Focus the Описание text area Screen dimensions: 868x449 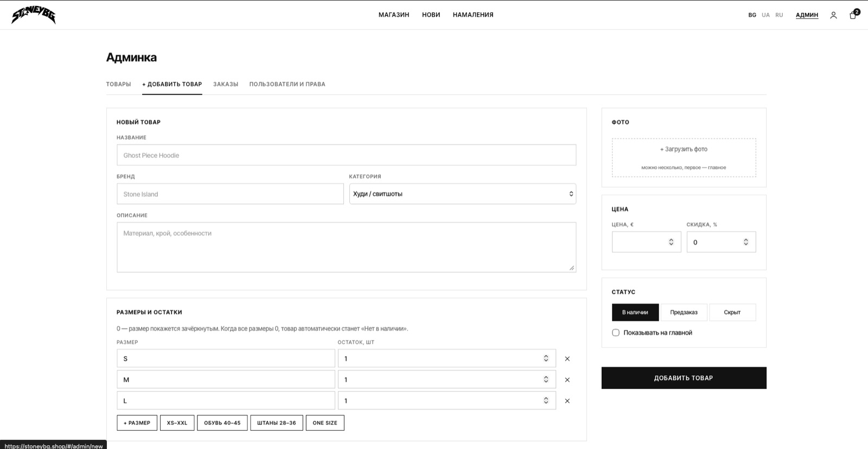pyautogui.click(x=346, y=247)
